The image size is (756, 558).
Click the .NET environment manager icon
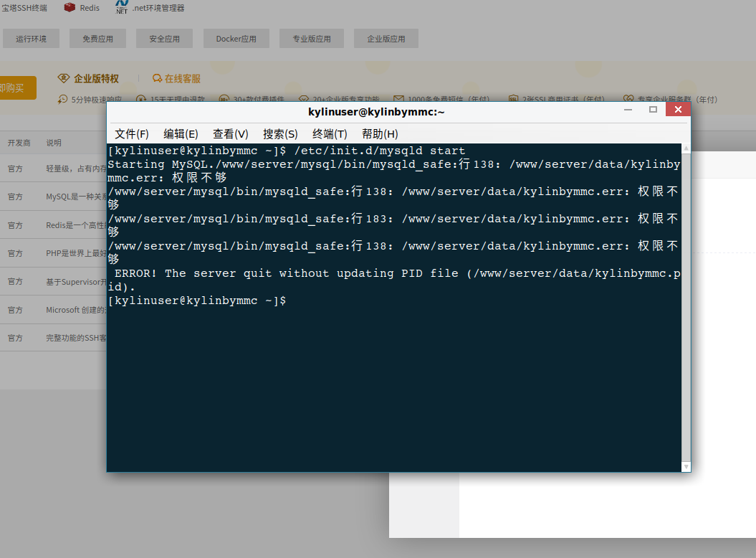122,6
